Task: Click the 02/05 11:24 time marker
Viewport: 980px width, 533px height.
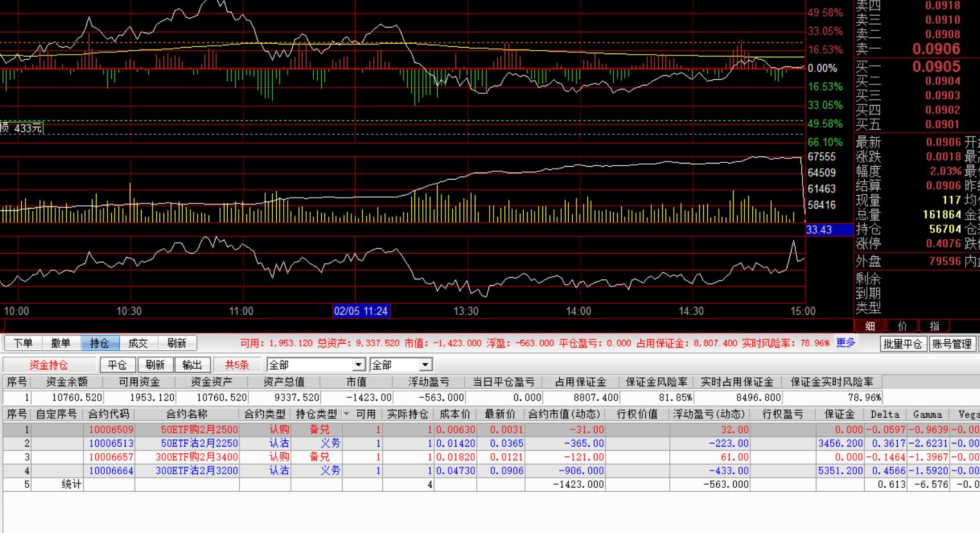Action: (x=361, y=311)
